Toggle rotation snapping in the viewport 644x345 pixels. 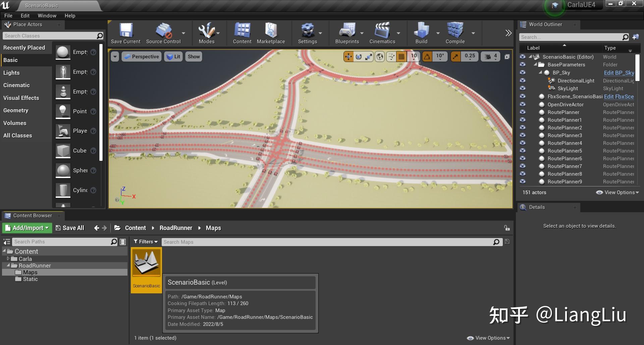tap(427, 57)
